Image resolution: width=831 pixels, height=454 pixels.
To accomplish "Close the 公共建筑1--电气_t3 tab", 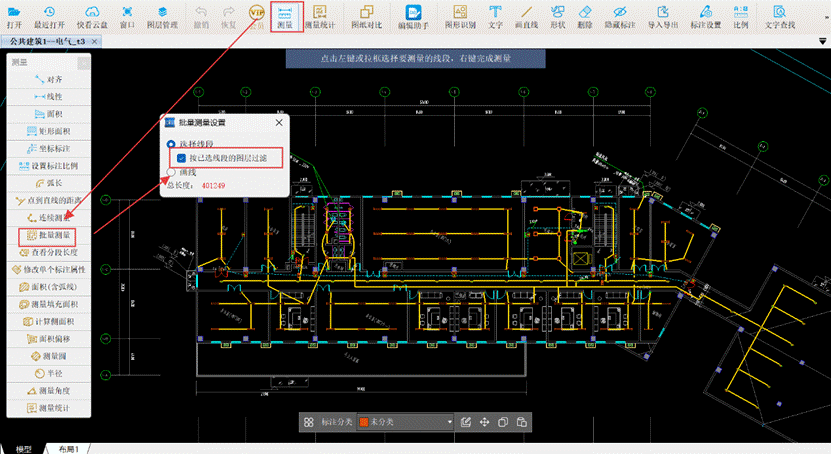I will pos(94,41).
